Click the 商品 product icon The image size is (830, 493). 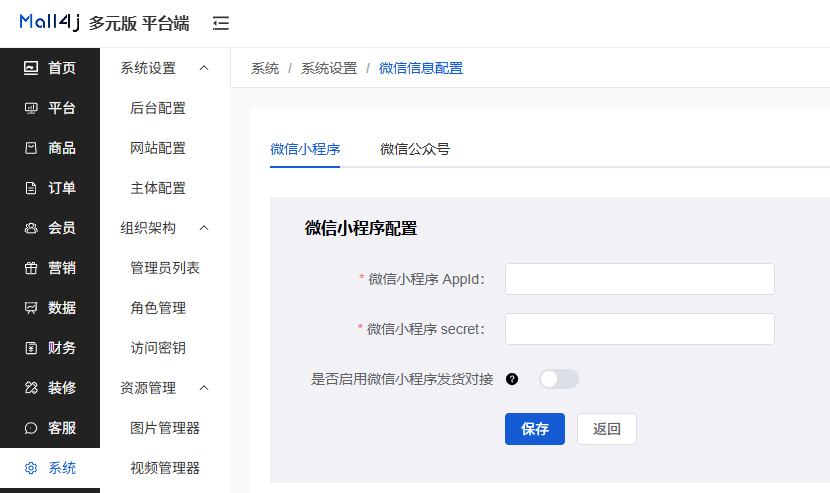(x=31, y=148)
